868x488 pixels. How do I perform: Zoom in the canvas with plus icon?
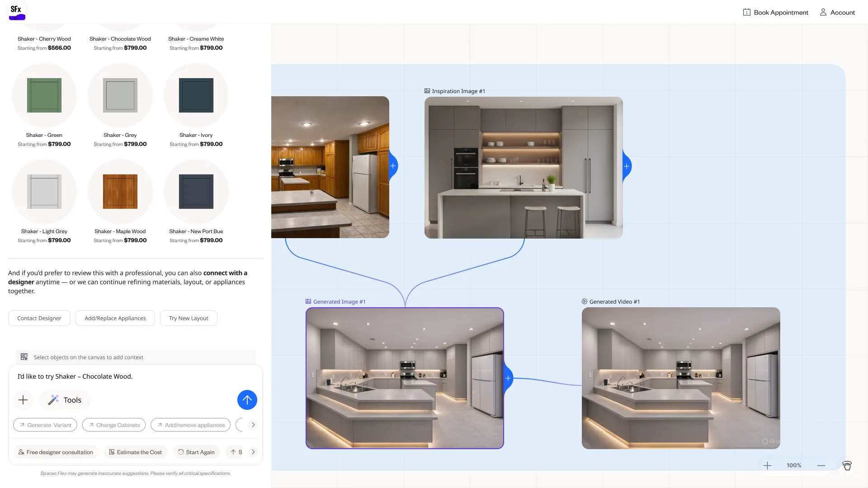click(x=767, y=465)
